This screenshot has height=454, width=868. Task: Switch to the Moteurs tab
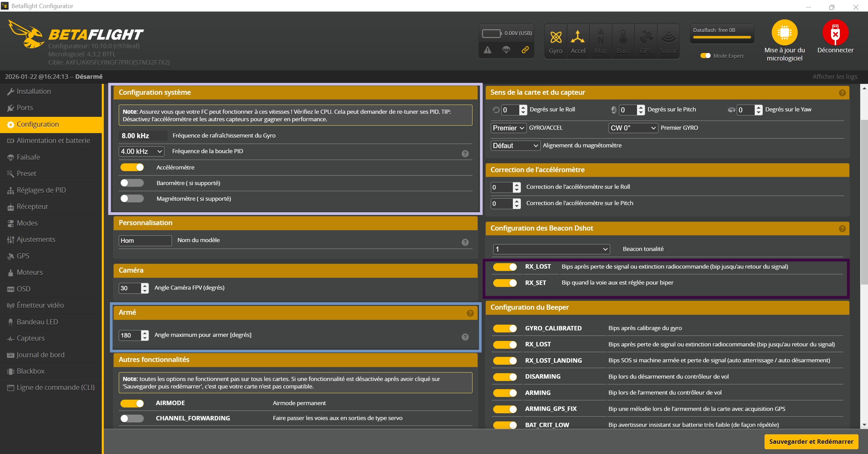tap(30, 272)
